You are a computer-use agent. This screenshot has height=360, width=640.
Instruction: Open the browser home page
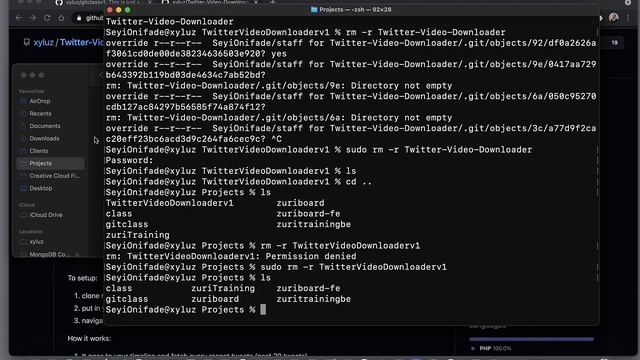point(61,18)
